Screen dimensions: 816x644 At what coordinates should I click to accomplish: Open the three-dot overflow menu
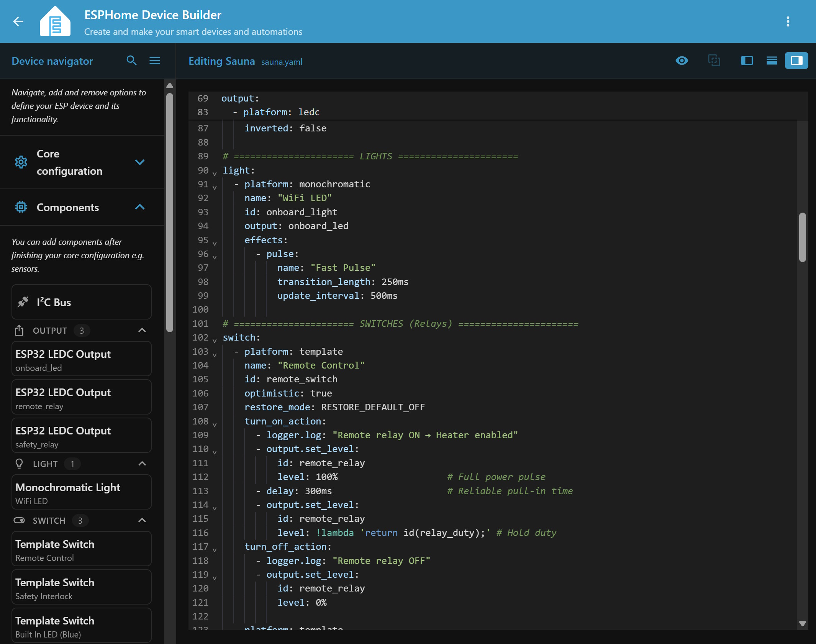(788, 21)
